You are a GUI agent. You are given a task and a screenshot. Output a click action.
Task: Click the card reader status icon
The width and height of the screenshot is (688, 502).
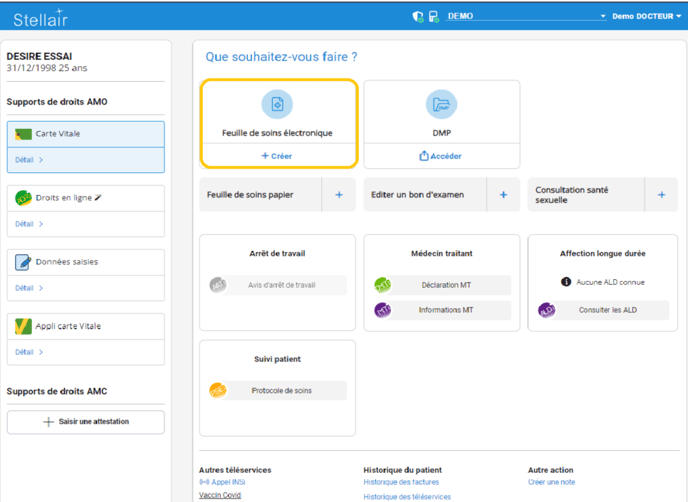(x=433, y=17)
